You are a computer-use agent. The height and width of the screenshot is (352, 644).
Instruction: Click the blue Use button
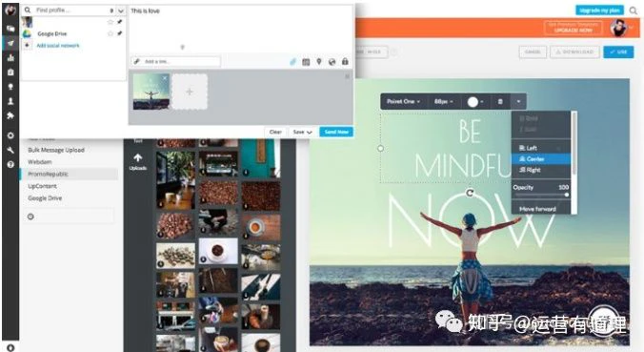[618, 52]
